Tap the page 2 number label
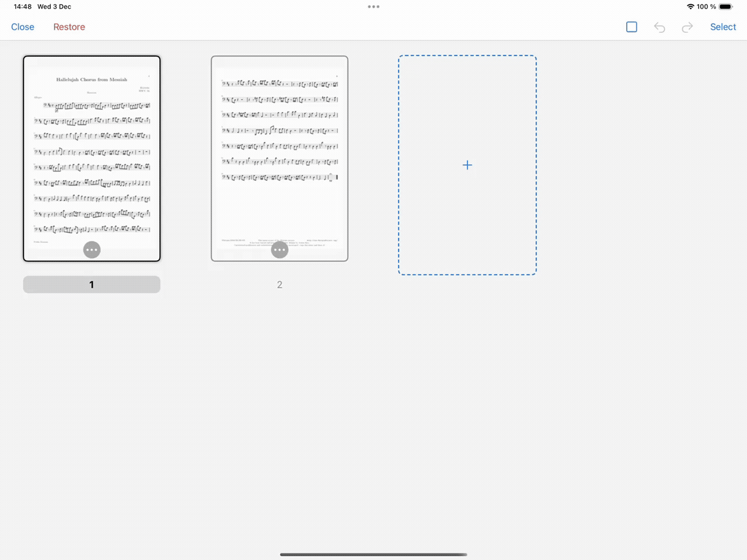The image size is (747, 560). click(280, 285)
